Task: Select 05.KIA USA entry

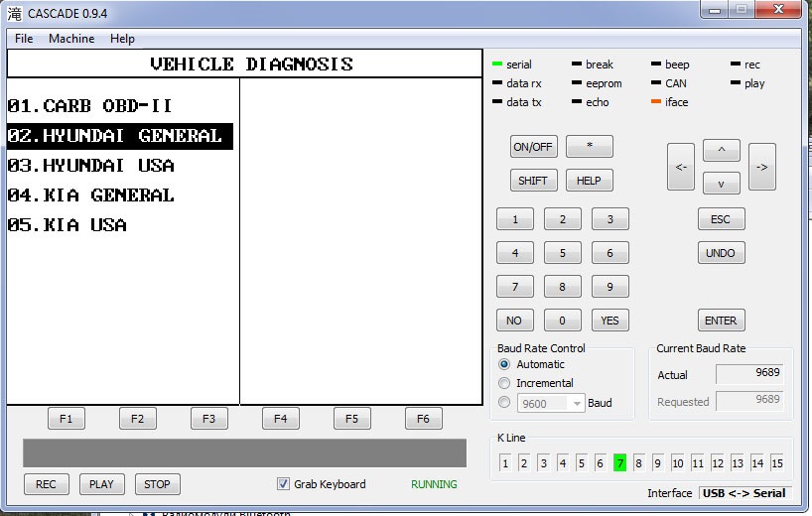Action: pyautogui.click(x=67, y=225)
